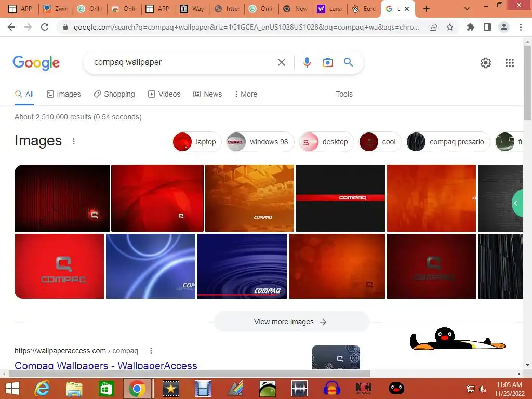The image size is (532, 399).
Task: Open the film-strip star app in taskbar
Action: click(x=170, y=389)
